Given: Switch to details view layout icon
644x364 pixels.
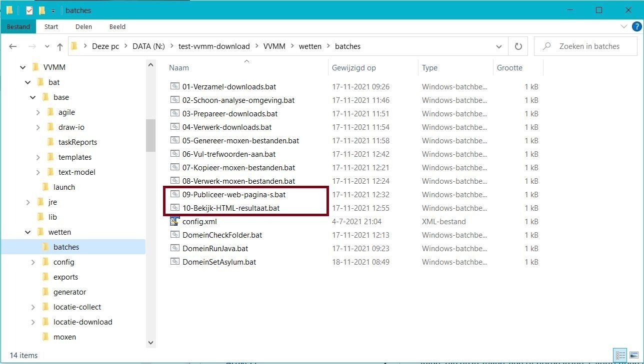Looking at the screenshot, I should pyautogui.click(x=620, y=356).
